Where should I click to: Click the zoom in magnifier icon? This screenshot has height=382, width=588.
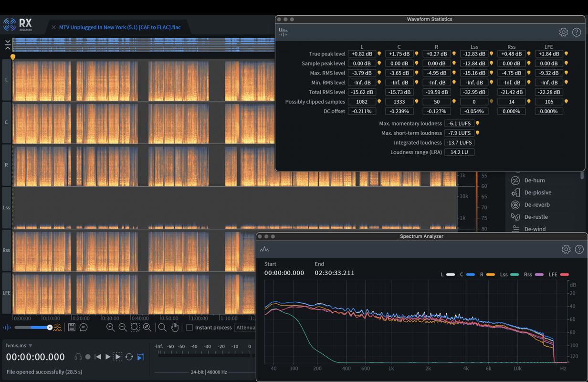[110, 327]
